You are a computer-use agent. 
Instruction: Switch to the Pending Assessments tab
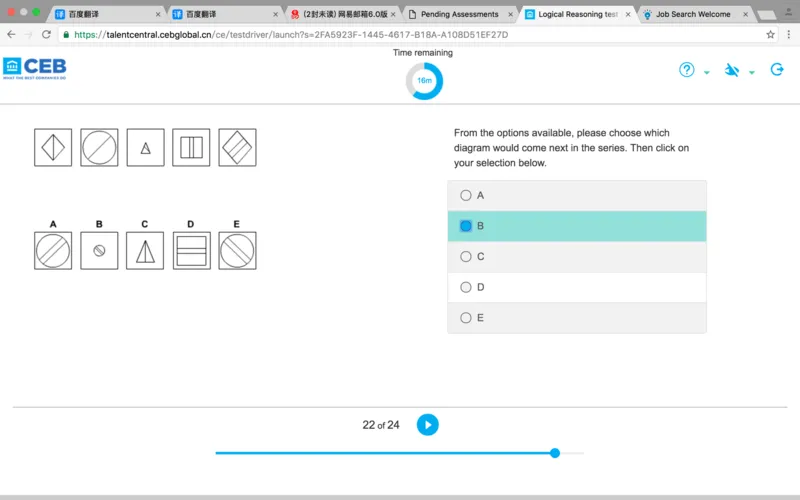(x=459, y=15)
